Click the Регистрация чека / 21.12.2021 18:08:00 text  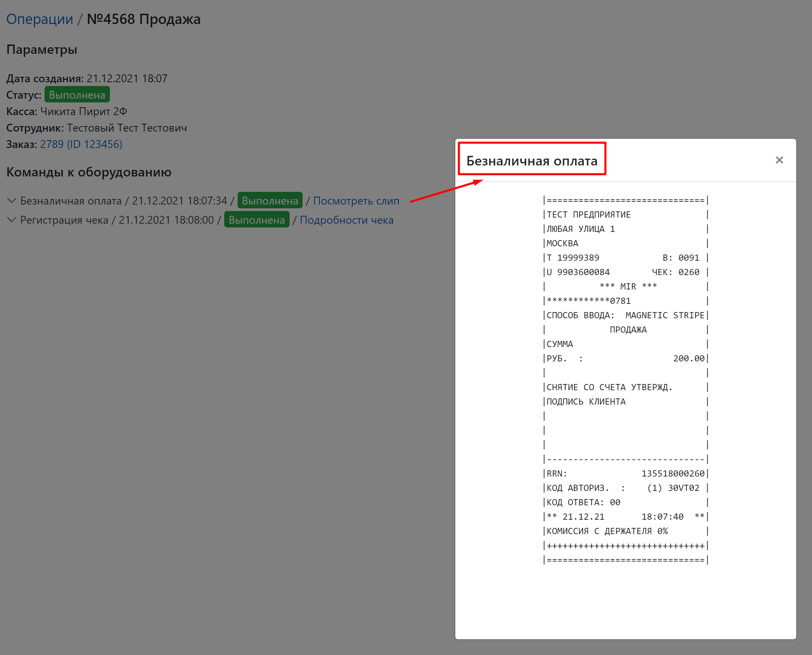117,220
